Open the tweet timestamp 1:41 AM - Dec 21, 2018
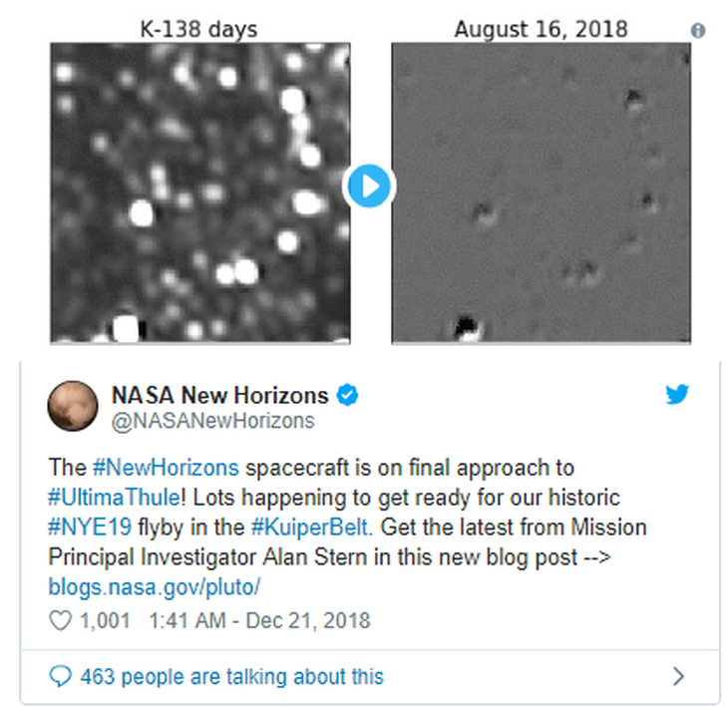728x707 pixels. click(259, 620)
